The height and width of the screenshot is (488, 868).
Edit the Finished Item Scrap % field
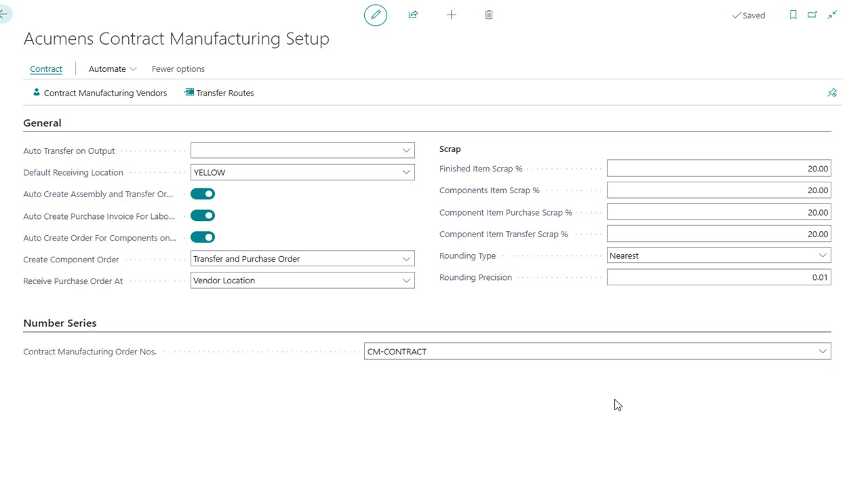coord(719,168)
